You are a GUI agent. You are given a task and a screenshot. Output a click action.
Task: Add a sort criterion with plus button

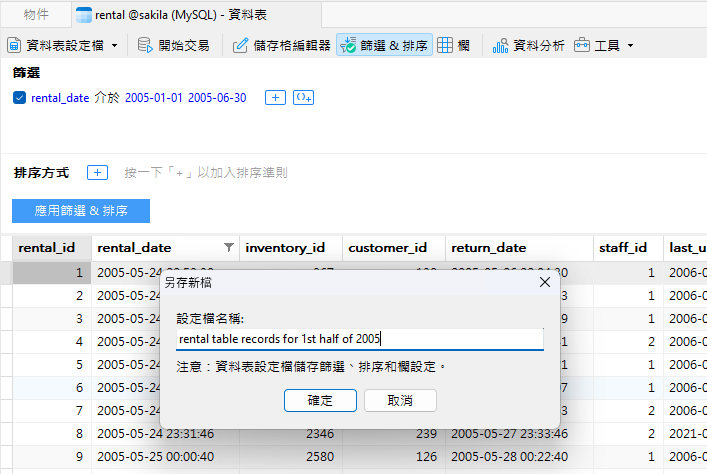[x=98, y=172]
